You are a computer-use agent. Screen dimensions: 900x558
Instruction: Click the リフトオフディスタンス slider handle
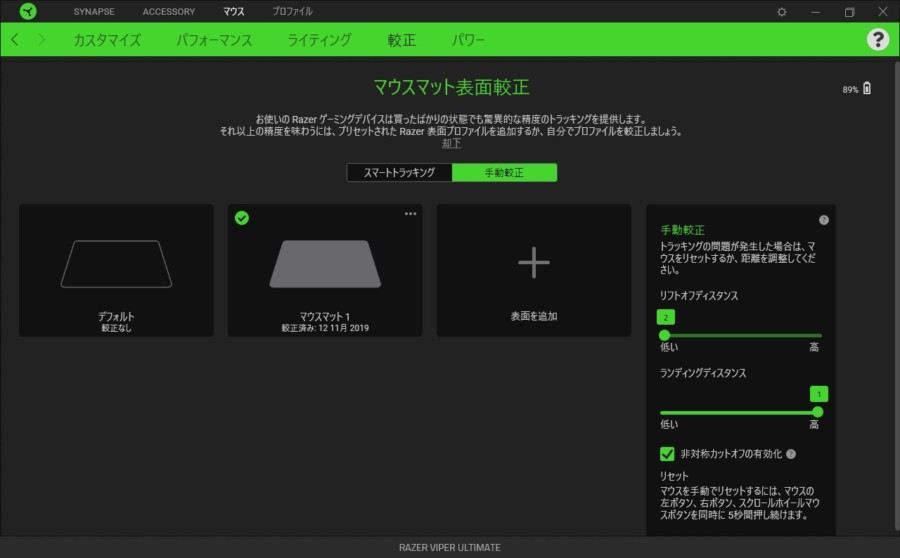[x=664, y=335]
